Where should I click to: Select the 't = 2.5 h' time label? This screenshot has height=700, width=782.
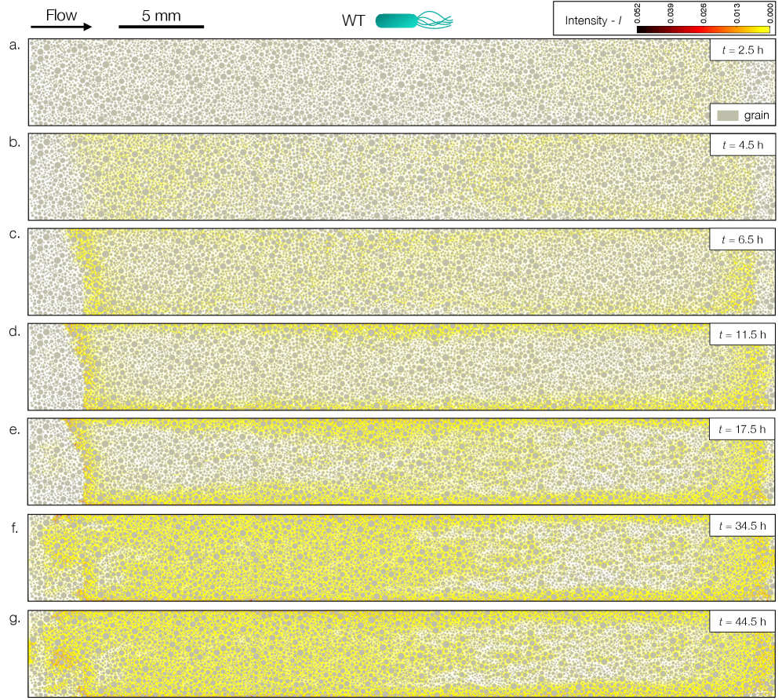click(741, 49)
